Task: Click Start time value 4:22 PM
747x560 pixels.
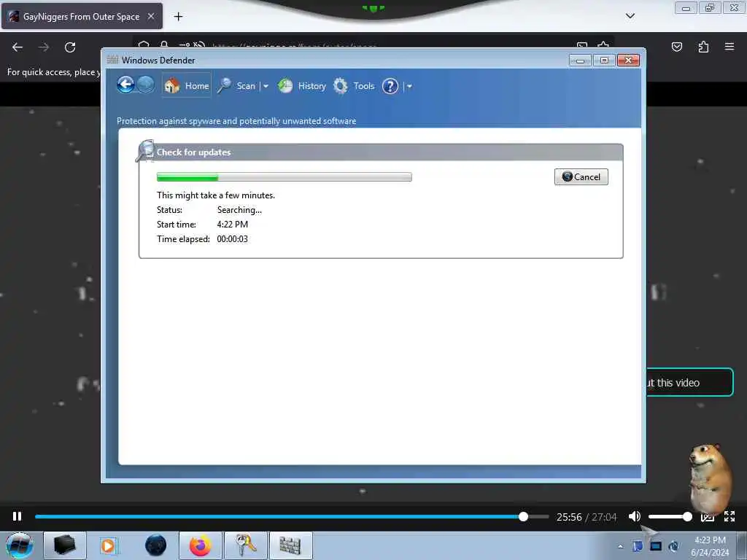Action: [x=233, y=225]
